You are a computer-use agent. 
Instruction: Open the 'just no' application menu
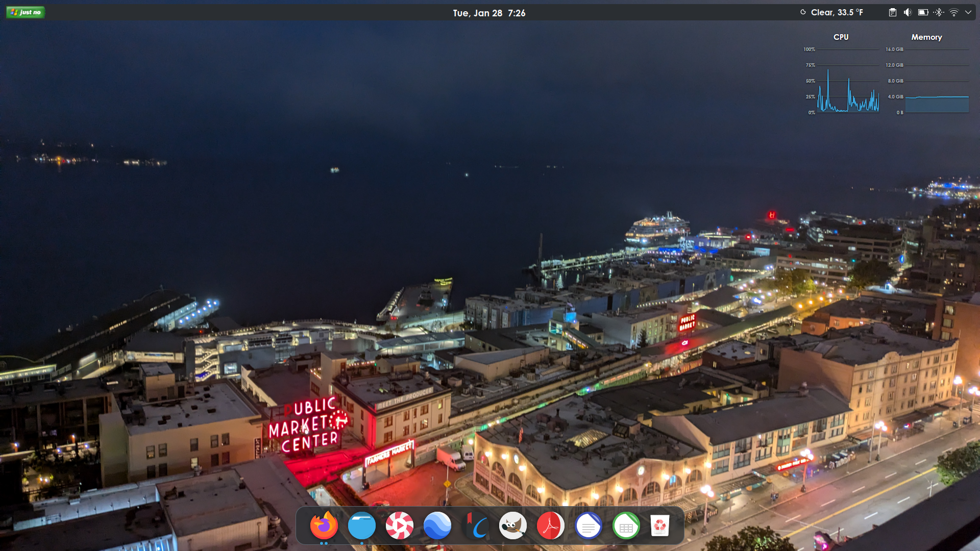pos(26,12)
